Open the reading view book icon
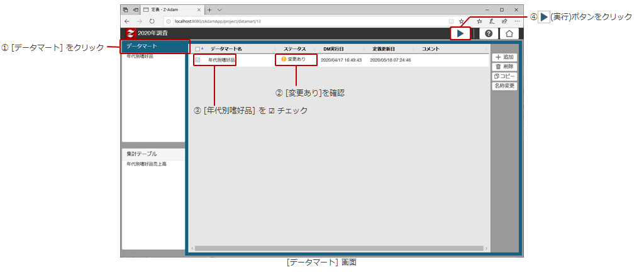 coord(450,21)
